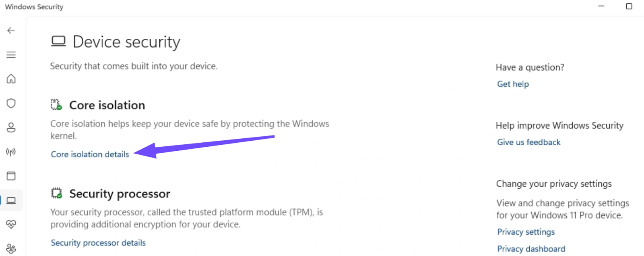Open Core isolation details link
The height and width of the screenshot is (256, 644).
90,154
